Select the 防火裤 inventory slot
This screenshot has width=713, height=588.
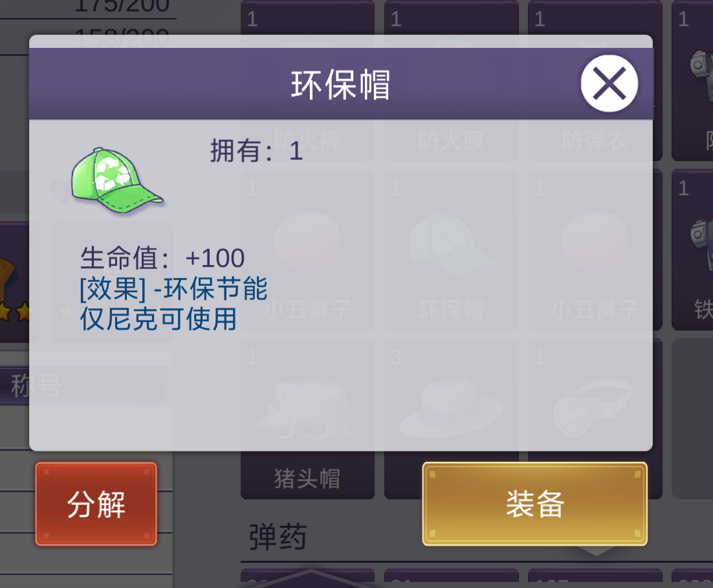click(x=307, y=80)
